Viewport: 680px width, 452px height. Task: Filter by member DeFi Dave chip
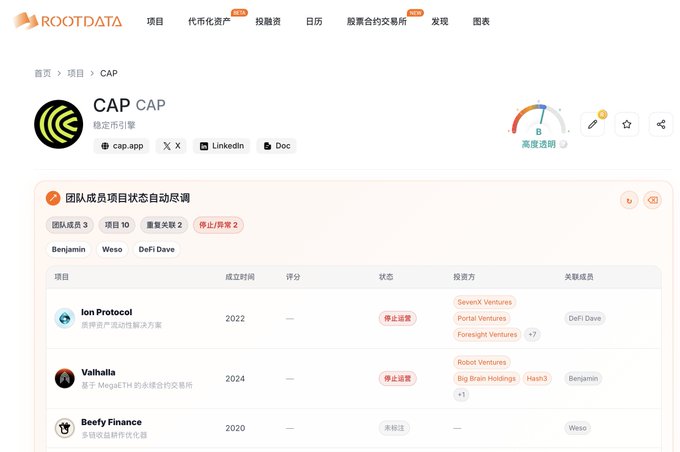157,249
